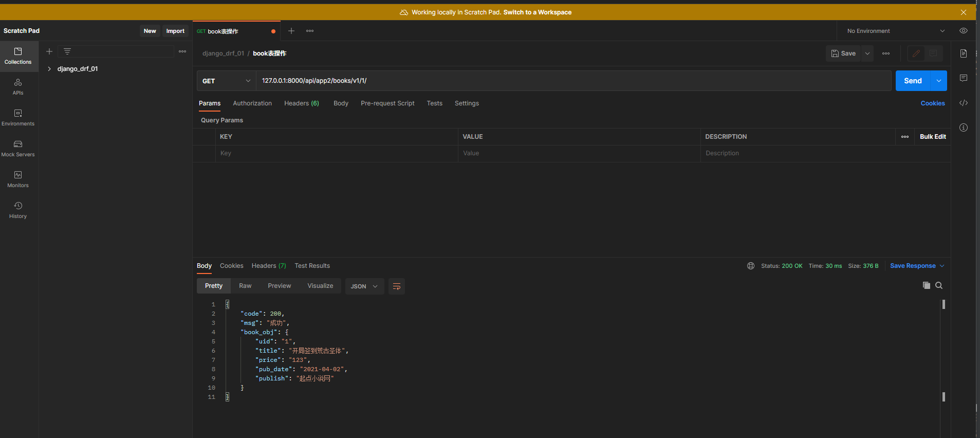Open request more actions menu next to Save
980x438 pixels.
(886, 53)
